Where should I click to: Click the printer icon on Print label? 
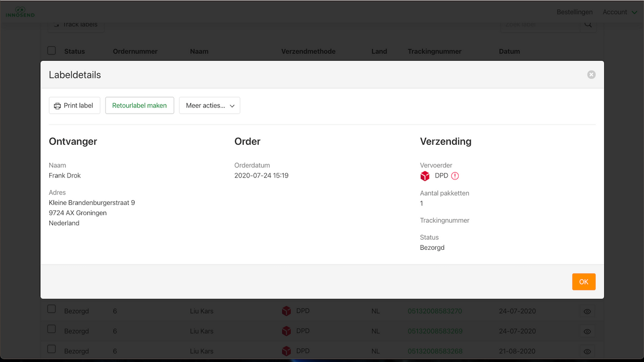click(58, 105)
